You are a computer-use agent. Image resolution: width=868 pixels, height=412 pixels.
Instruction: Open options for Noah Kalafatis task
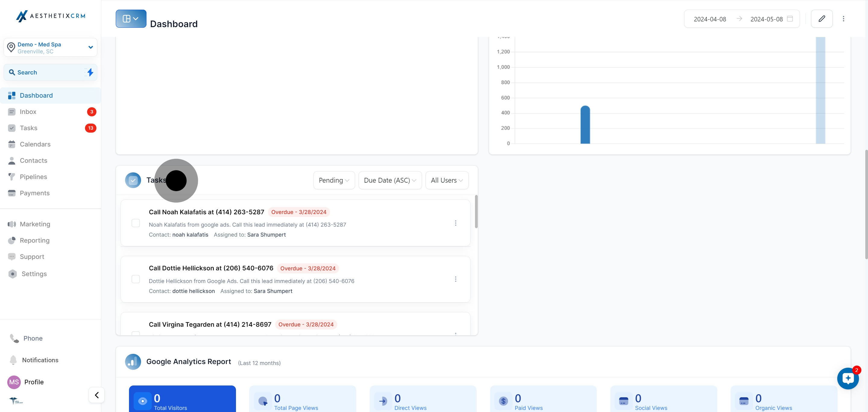click(455, 223)
